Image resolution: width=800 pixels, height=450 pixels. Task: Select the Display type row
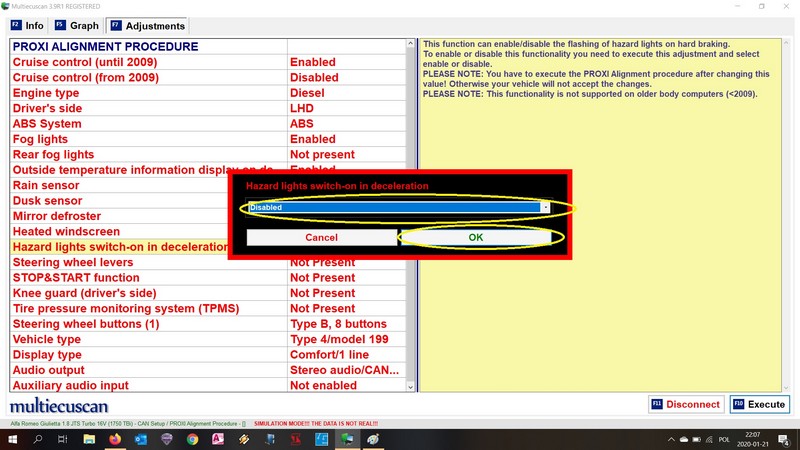(208, 355)
